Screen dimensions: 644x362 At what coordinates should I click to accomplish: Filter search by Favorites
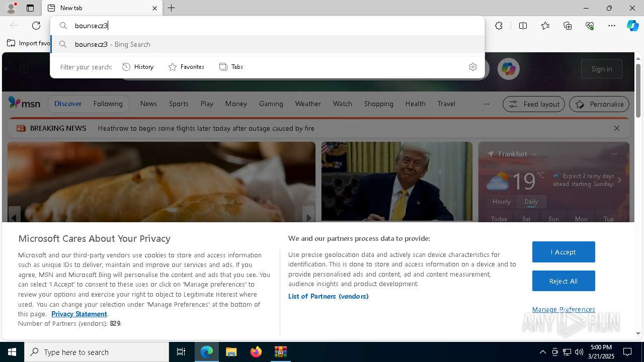tap(186, 67)
